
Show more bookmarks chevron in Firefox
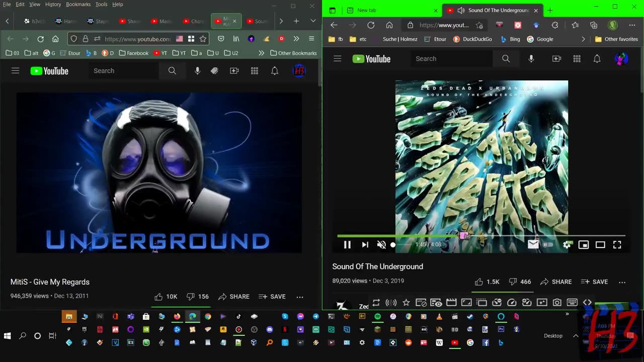[262, 53]
